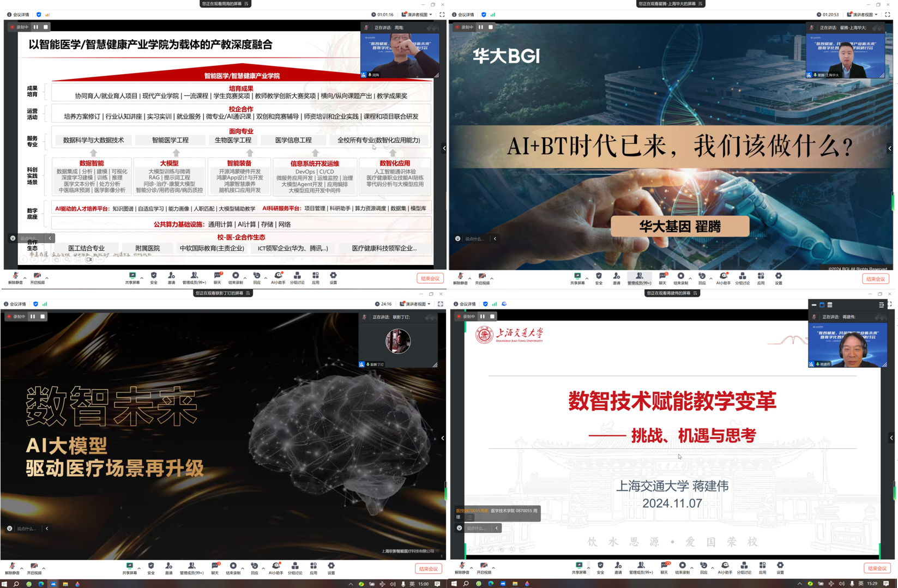Open 聊天 chat in the 华大BGI meeting window
This screenshot has width=898, height=588.
662,278
